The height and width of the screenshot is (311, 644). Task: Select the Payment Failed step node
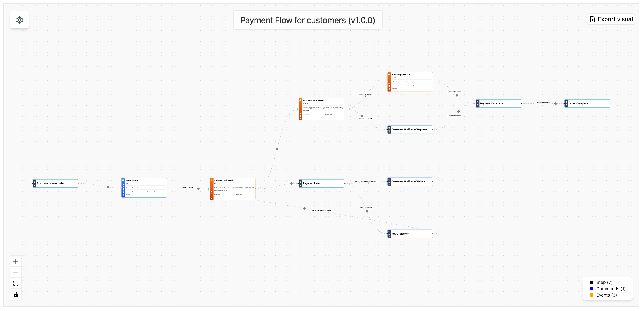321,183
